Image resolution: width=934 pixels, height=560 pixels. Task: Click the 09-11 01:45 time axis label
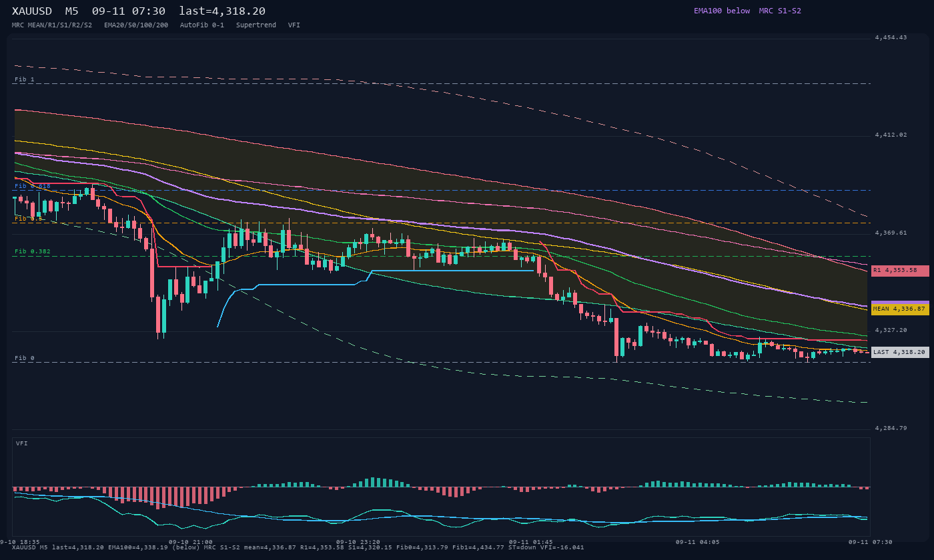(531, 542)
